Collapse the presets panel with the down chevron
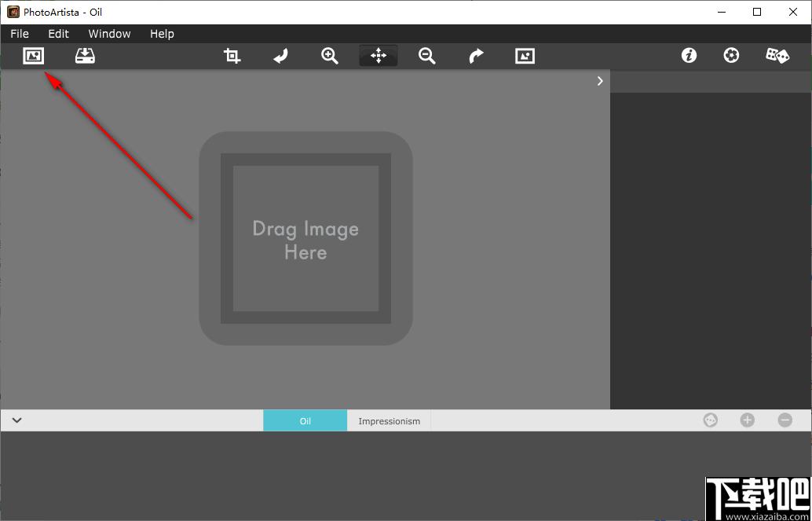The image size is (812, 521). [x=17, y=420]
